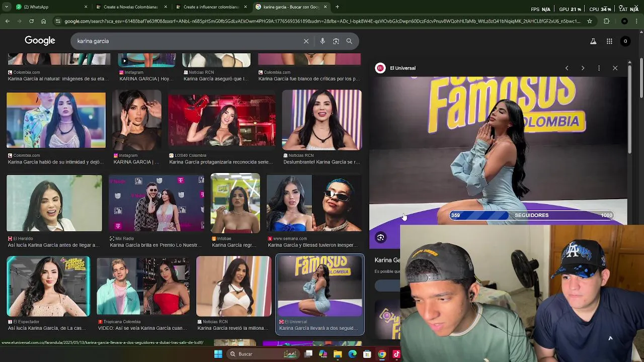Click the browser address bar URL
The width and height of the screenshot is (644, 362).
[322, 21]
